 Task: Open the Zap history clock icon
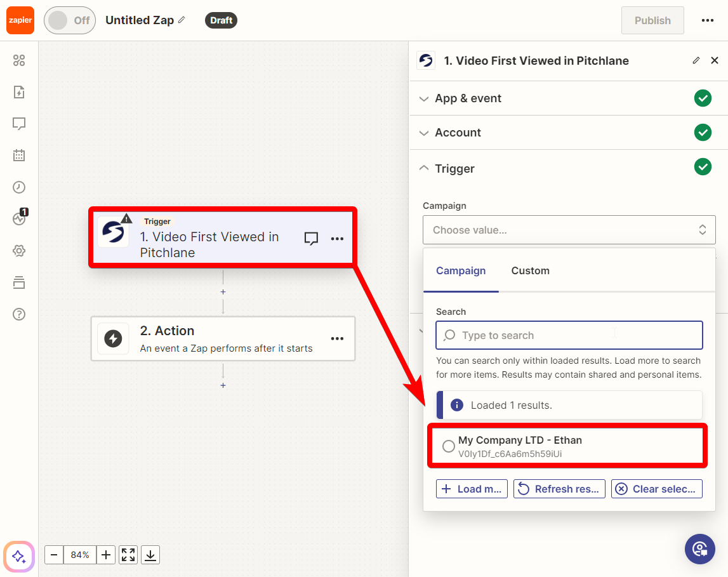(19, 187)
